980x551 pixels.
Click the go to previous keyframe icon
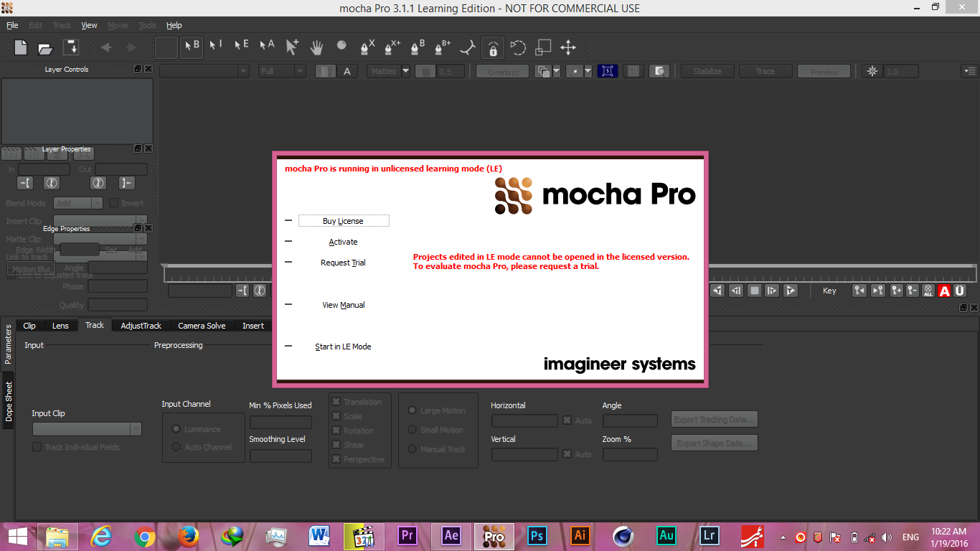click(859, 291)
